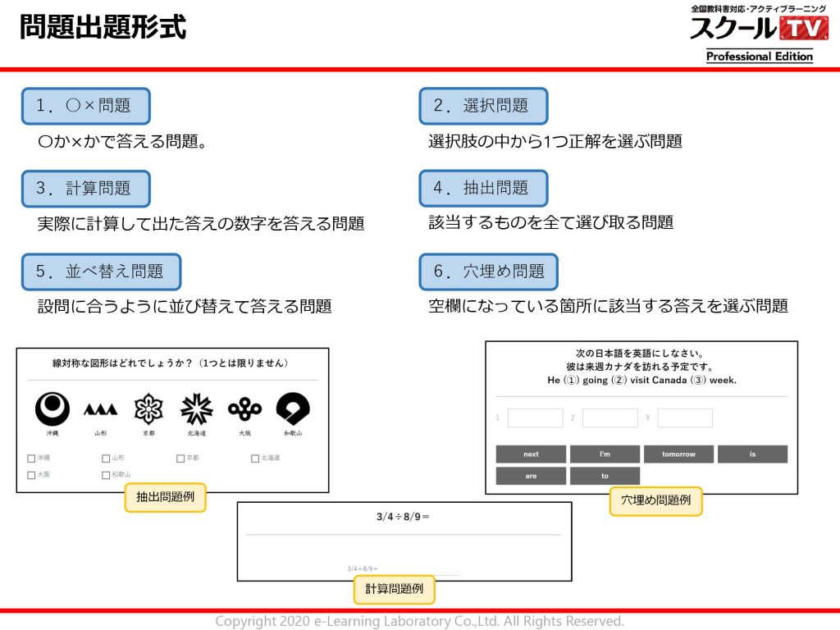This screenshot has height=630, width=840.
Task: Click the 'are' word button
Action: (531, 476)
